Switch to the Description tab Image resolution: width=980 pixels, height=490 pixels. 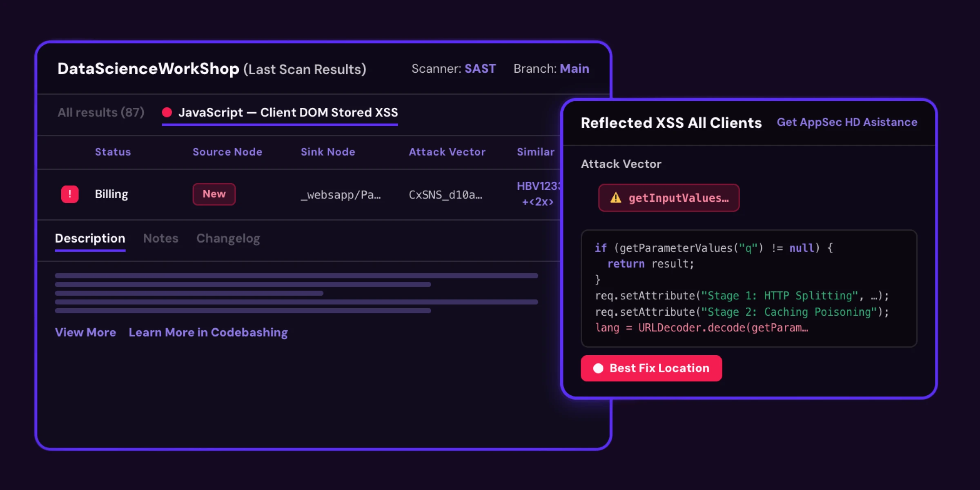[x=90, y=238]
